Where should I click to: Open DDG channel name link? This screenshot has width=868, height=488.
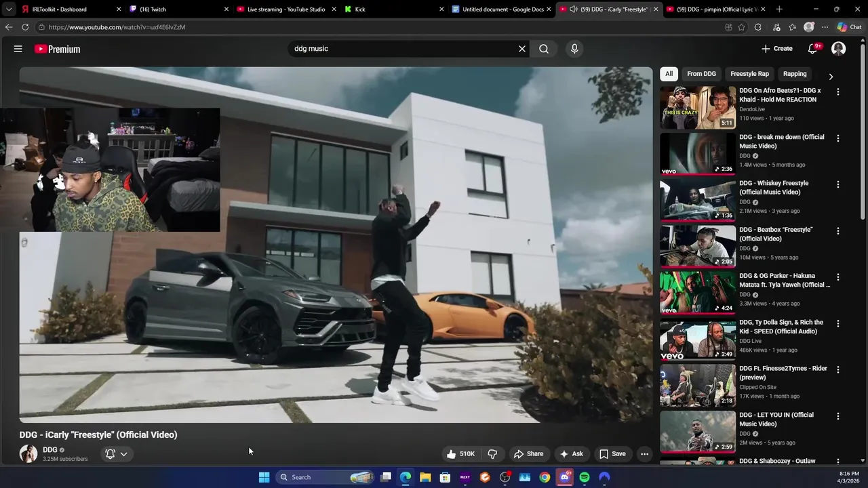[x=50, y=450]
